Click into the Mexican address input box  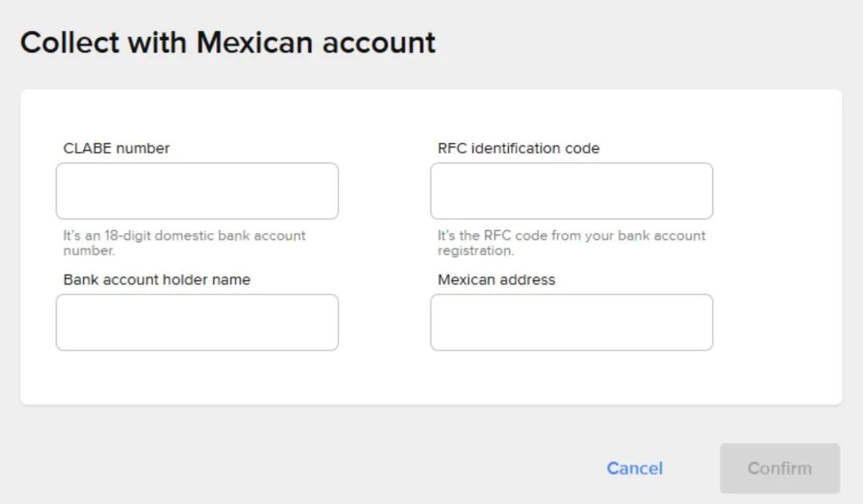[x=571, y=322]
